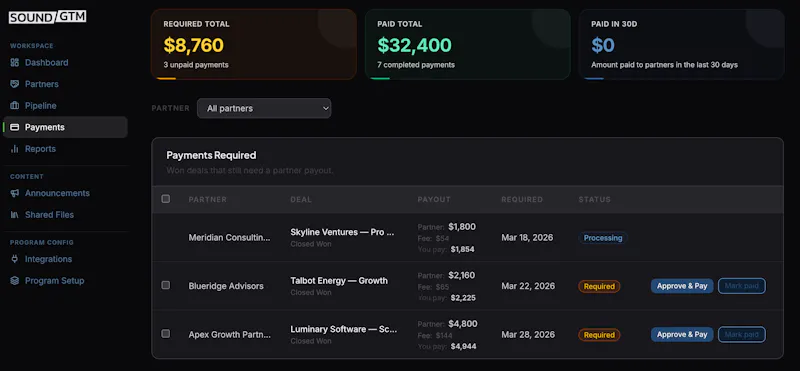Mark paid for Apex Growth Partners
Image resolution: width=800 pixels, height=371 pixels.
click(x=742, y=334)
